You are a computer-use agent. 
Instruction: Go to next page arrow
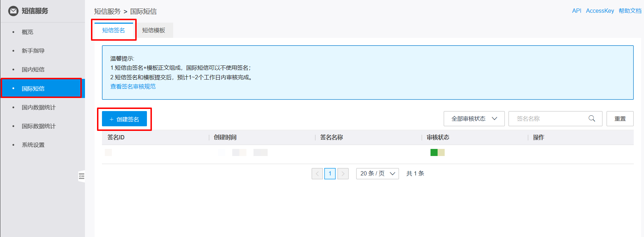point(343,174)
